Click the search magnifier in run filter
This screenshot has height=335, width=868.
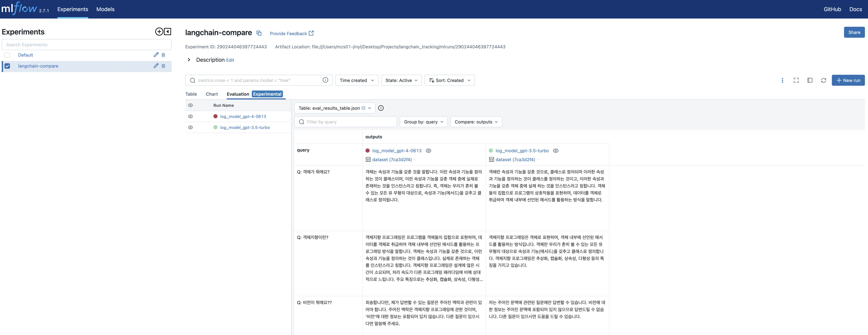[192, 80]
